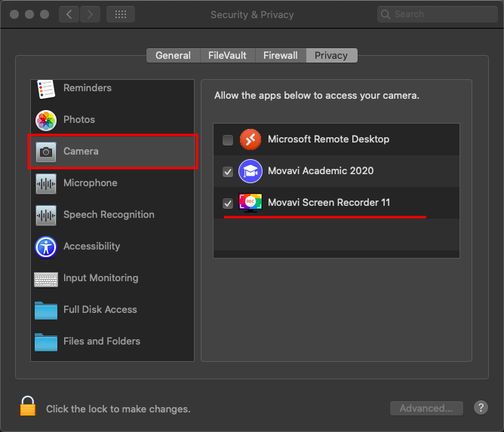This screenshot has width=504, height=432.
Task: Click the Accessibility figure icon
Action: (46, 247)
